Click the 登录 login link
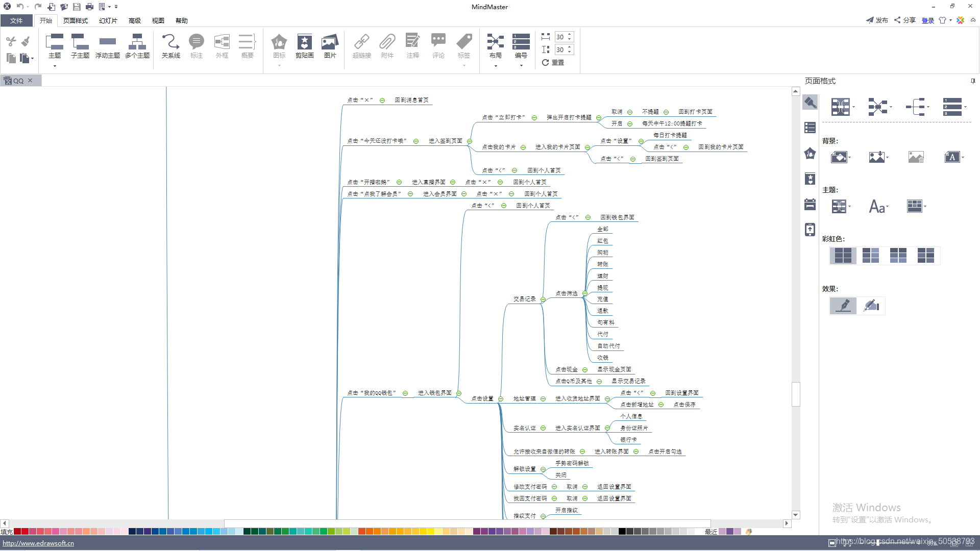This screenshot has height=551, width=980. [928, 20]
